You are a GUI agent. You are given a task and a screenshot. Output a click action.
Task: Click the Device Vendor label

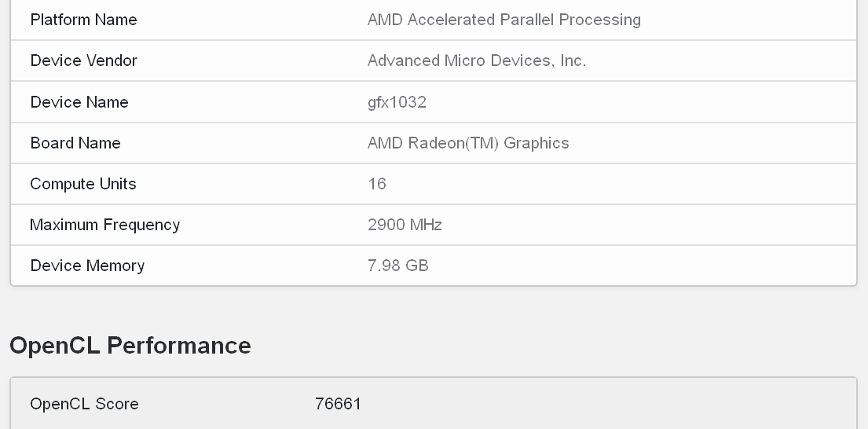pyautogui.click(x=83, y=60)
